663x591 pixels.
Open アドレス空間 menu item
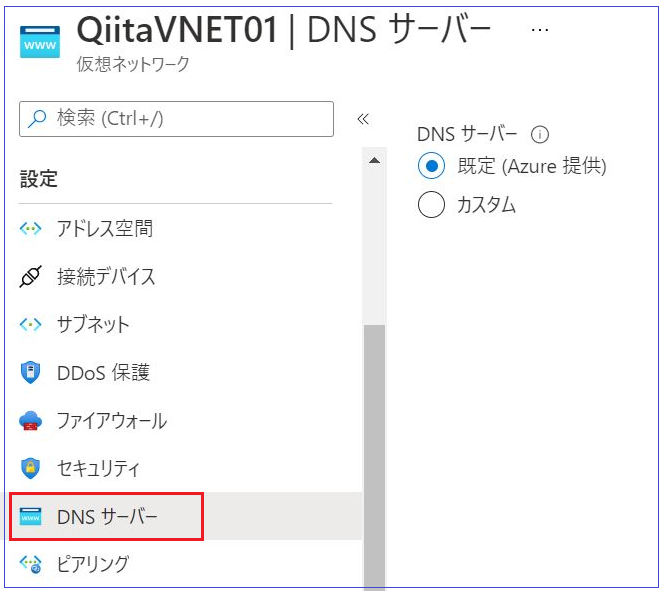coord(105,228)
